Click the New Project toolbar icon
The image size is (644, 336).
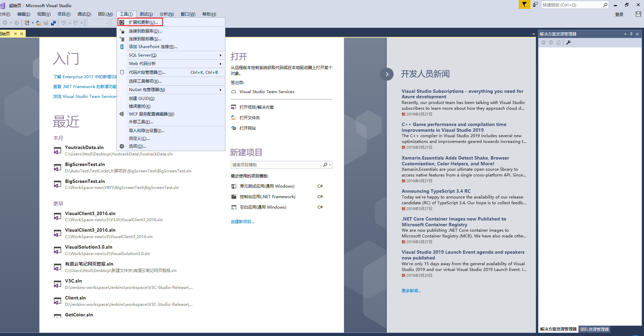pyautogui.click(x=27, y=23)
